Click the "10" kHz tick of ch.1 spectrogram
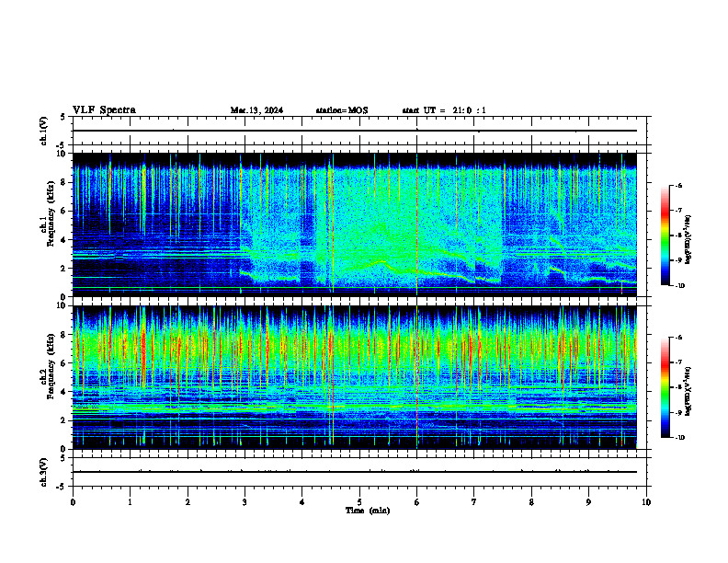728x563 pixels. pyautogui.click(x=62, y=154)
